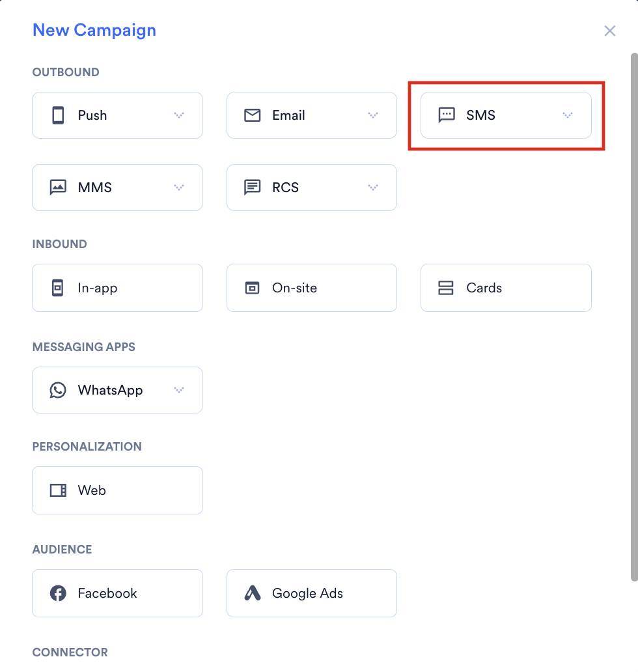638x672 pixels.
Task: Pick the Web personalization campaign
Action: coord(117,490)
